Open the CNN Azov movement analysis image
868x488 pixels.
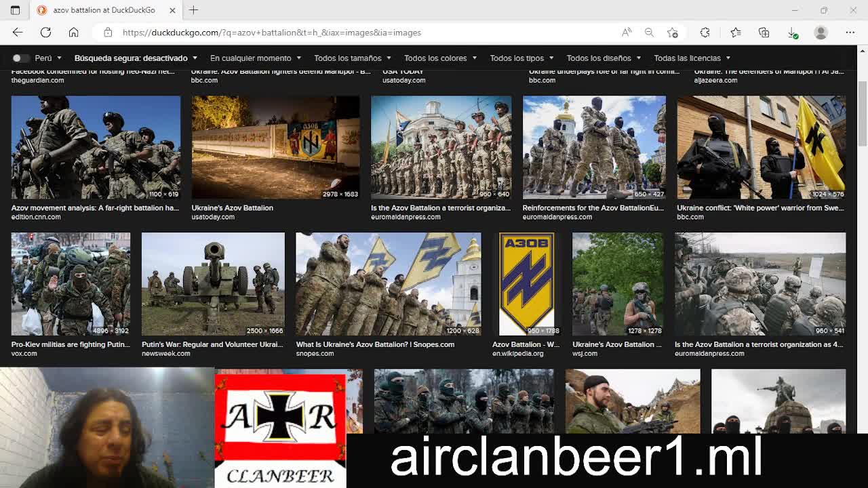pyautogui.click(x=96, y=147)
